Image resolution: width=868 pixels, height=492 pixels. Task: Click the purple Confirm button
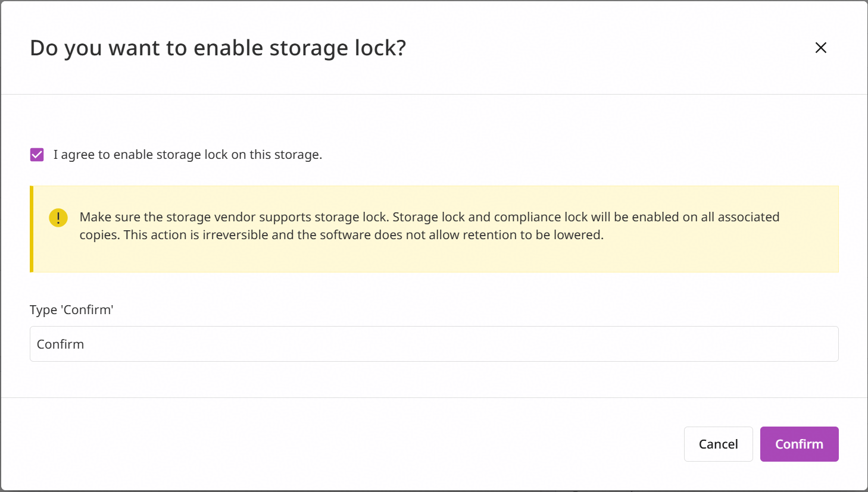pos(799,444)
